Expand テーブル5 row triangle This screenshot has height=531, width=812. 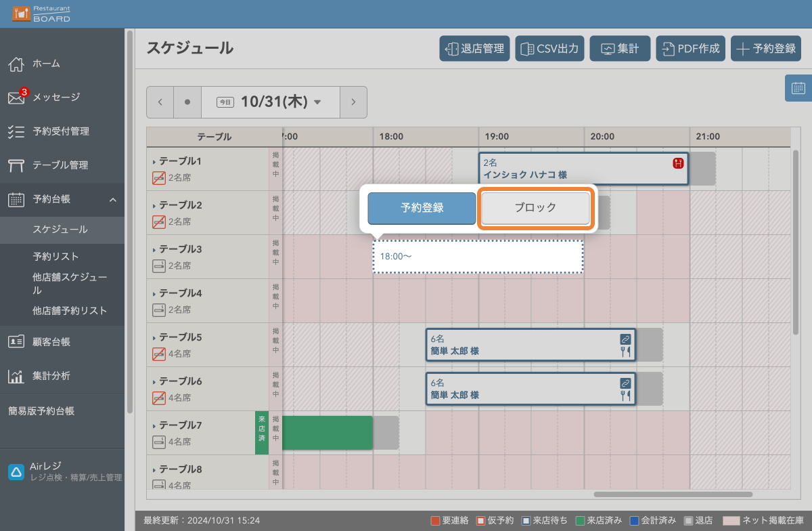click(154, 338)
